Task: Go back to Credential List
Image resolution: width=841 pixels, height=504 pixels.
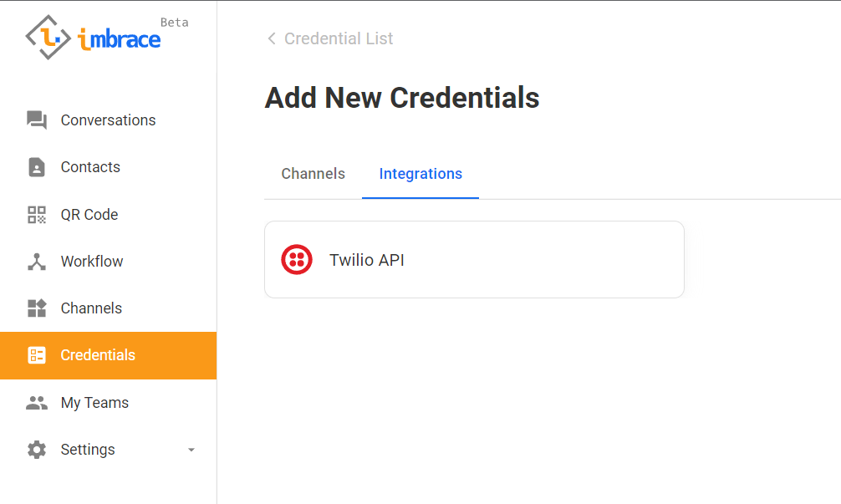Action: tap(338, 38)
